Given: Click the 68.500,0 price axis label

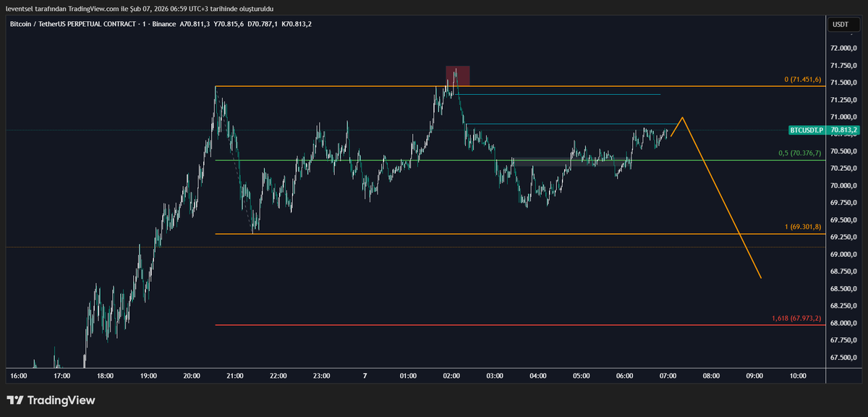Looking at the screenshot, I should point(843,289).
